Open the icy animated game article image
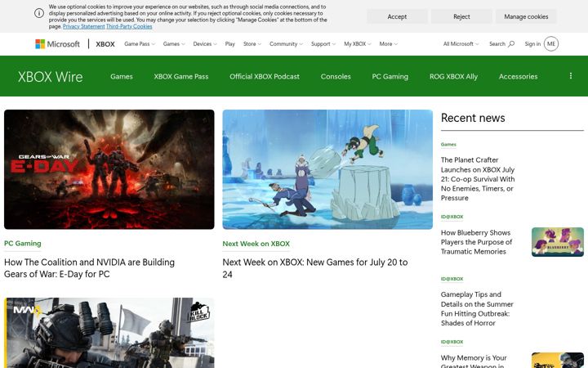The width and height of the screenshot is (588, 368). [327, 169]
